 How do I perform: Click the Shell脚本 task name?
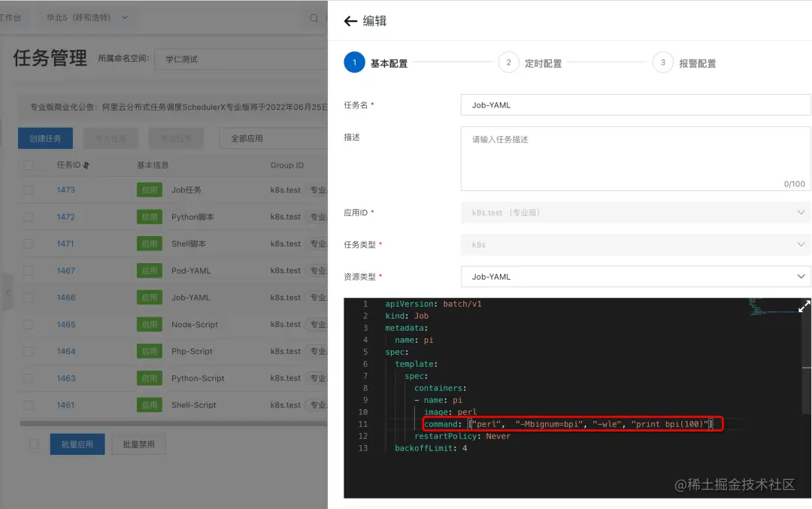pos(189,244)
